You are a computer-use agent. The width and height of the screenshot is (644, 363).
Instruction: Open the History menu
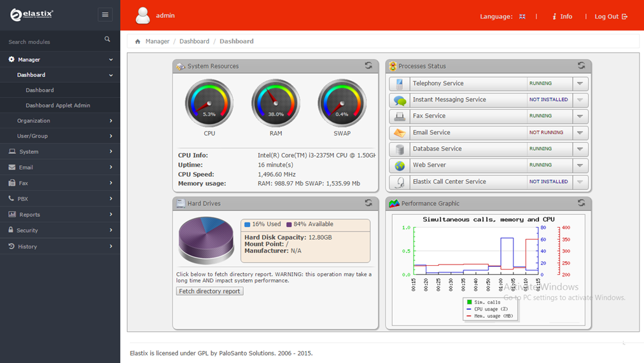(x=60, y=246)
